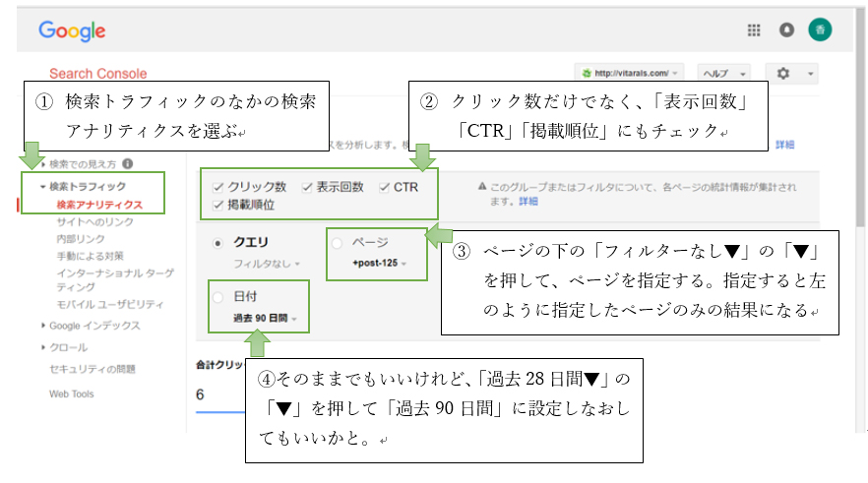Open the http://vitarals.com/ property dropdown
The height and width of the screenshot is (483, 868).
(630, 73)
